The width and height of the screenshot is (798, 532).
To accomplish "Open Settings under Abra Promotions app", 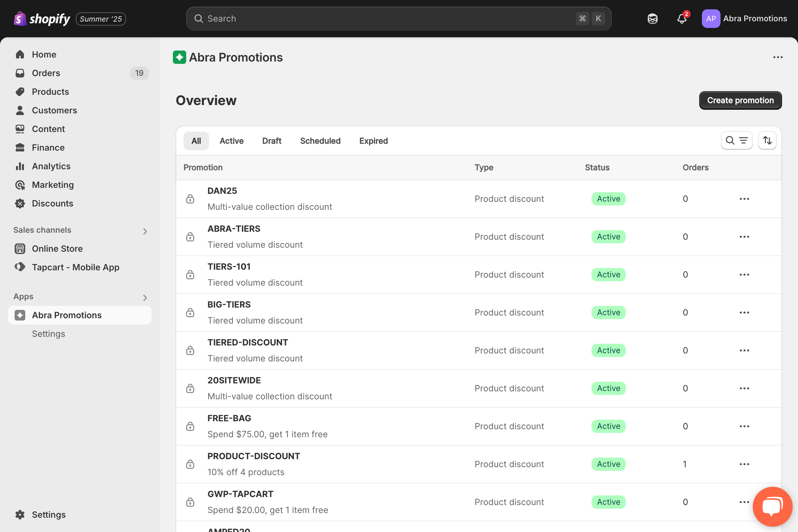I will click(49, 334).
